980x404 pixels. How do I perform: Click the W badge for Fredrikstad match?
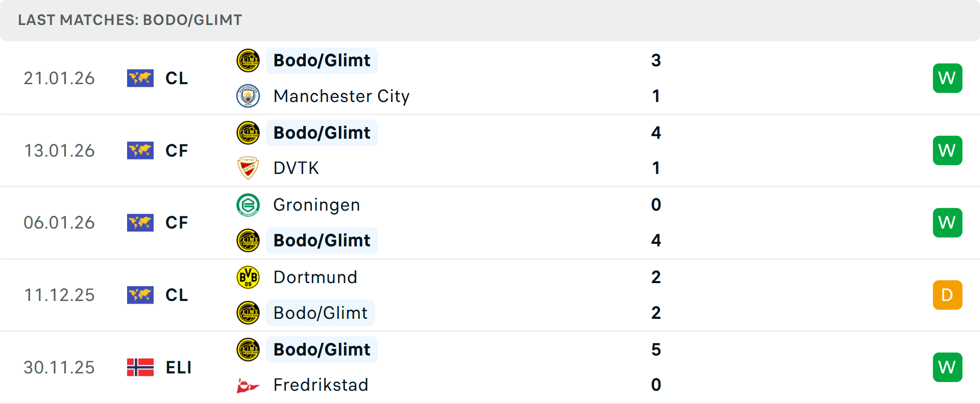click(x=947, y=367)
